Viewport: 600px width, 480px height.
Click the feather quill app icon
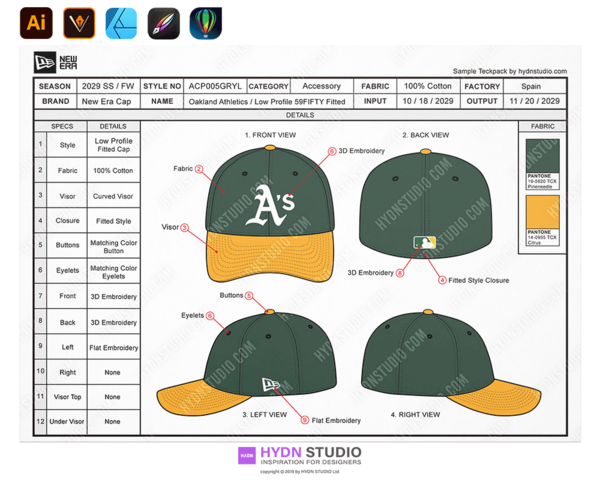pyautogui.click(x=164, y=23)
